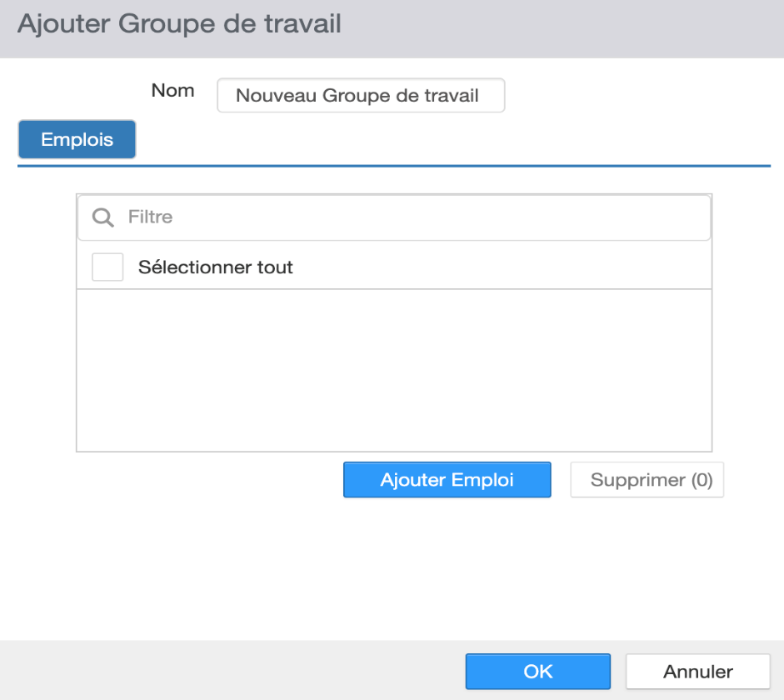Dismiss the work group dialog via Annuler

698,672
